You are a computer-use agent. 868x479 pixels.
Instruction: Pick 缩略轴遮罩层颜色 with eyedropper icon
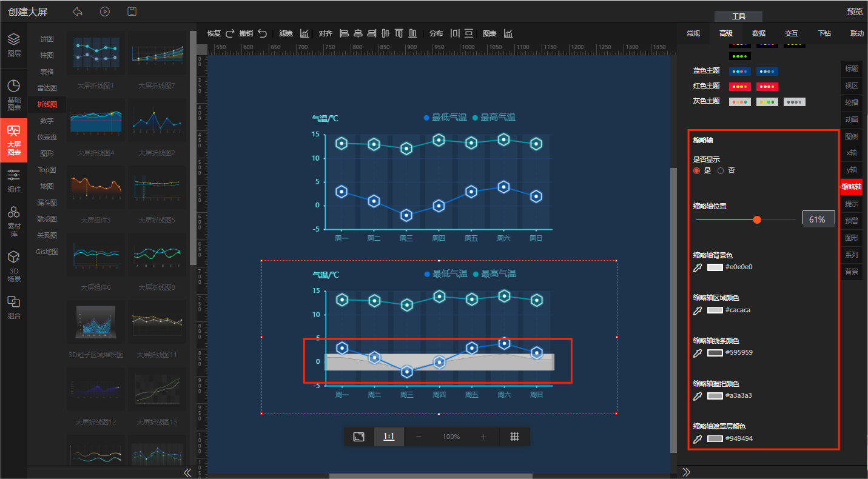point(698,438)
